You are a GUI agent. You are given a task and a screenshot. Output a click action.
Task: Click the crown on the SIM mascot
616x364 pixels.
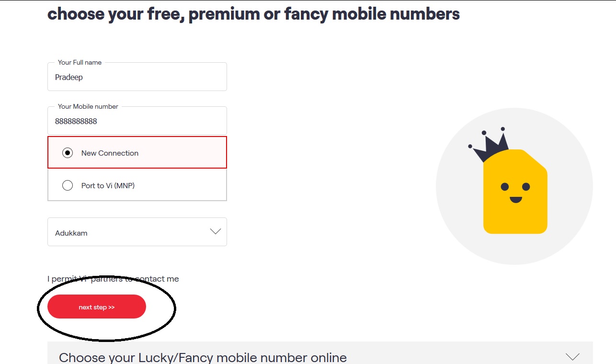490,144
